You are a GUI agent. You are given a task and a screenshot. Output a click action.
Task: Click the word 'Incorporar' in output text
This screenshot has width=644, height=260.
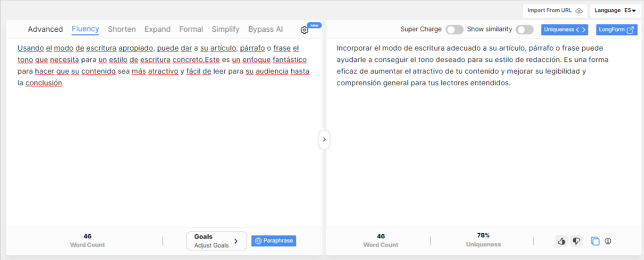pyautogui.click(x=353, y=48)
